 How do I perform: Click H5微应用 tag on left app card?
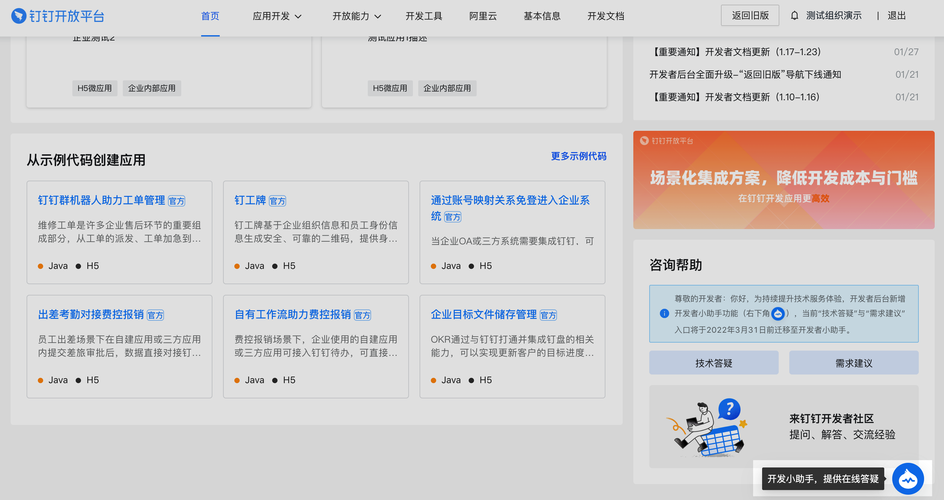(95, 88)
